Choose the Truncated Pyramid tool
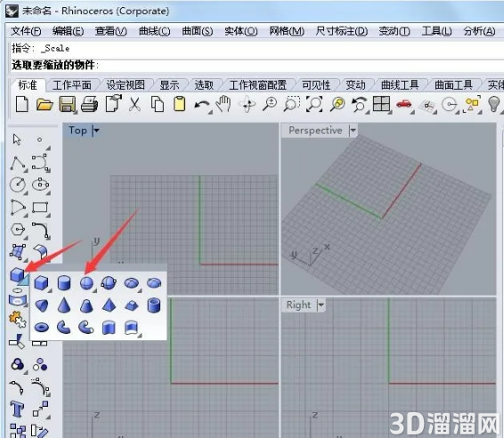The image size is (504, 438). point(132,305)
